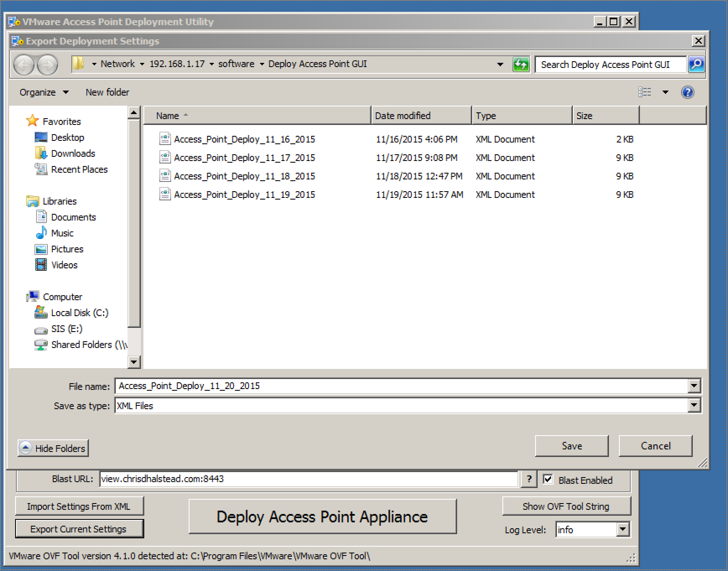
Task: Open the Organize menu
Action: (44, 92)
